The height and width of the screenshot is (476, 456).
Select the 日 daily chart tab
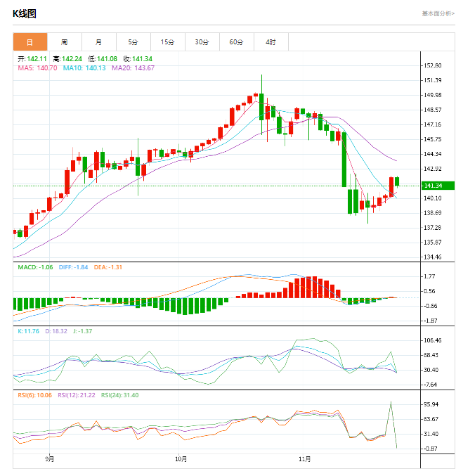[x=30, y=42]
